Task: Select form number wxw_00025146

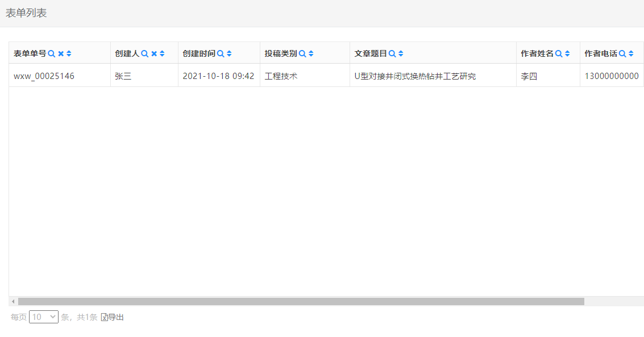Action: (44, 76)
